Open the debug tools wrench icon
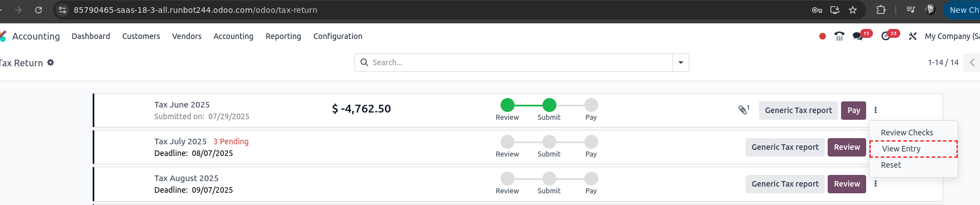Image resolution: width=980 pixels, height=205 pixels. (912, 36)
